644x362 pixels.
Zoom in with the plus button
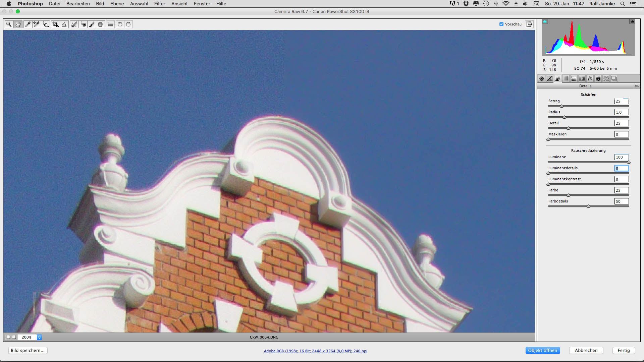[14, 337]
